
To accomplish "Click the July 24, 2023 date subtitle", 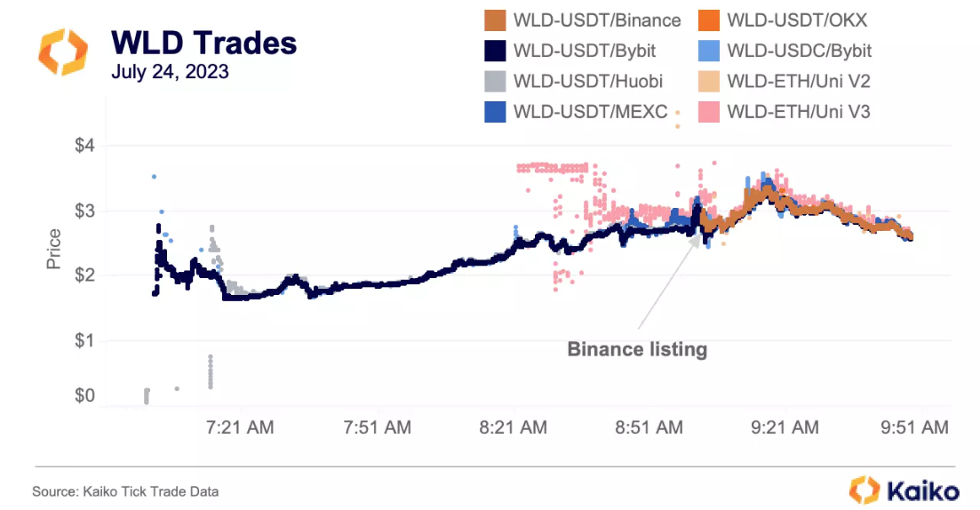I will pos(170,72).
